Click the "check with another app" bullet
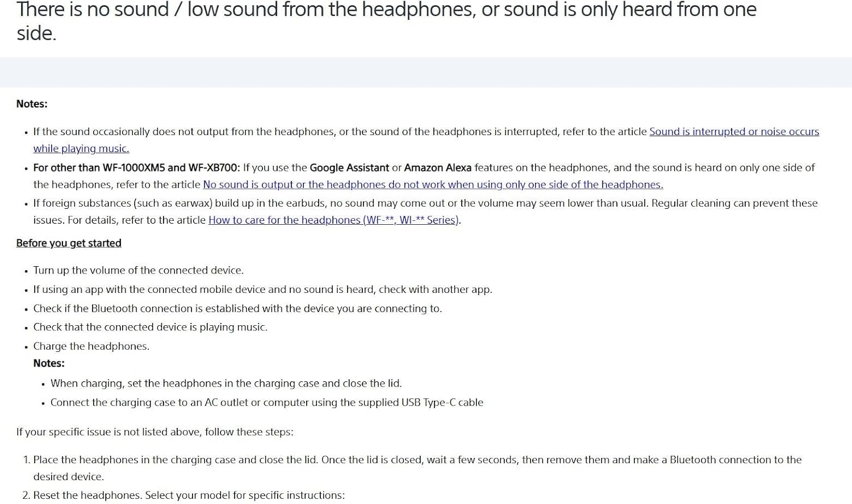This screenshot has height=504, width=852. pos(262,289)
